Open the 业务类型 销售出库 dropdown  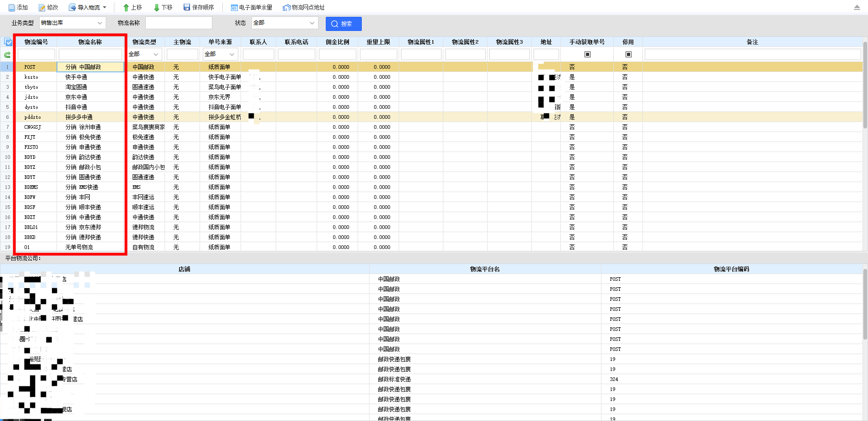[x=72, y=23]
